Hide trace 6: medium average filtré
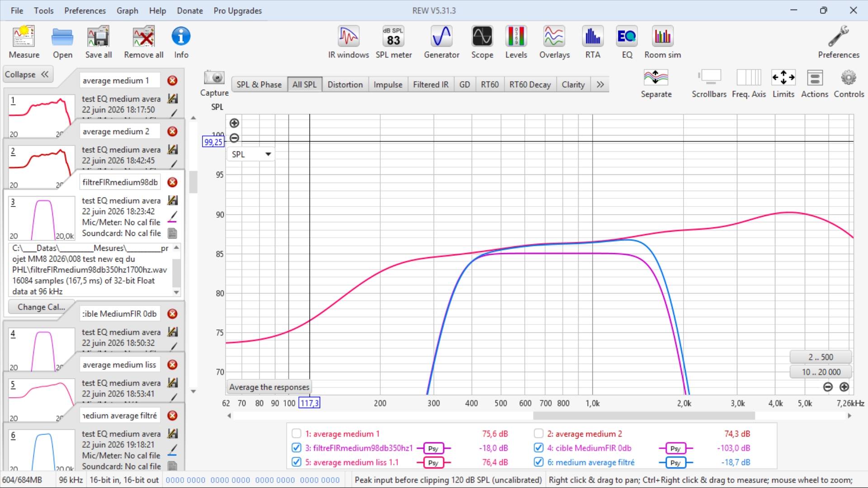The height and width of the screenshot is (488, 868). pos(538,462)
